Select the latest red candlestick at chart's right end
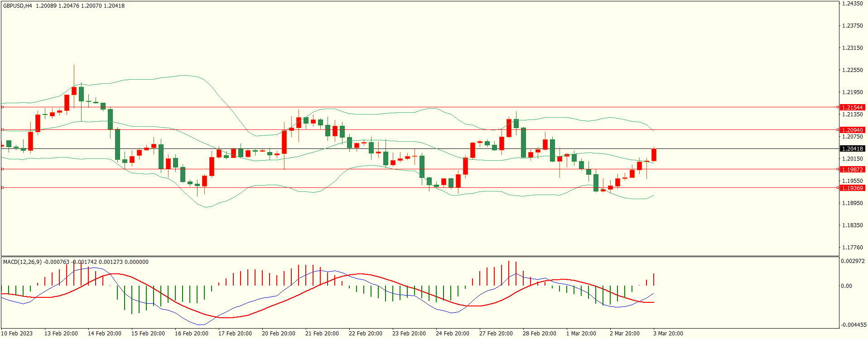The image size is (868, 339). [654, 154]
